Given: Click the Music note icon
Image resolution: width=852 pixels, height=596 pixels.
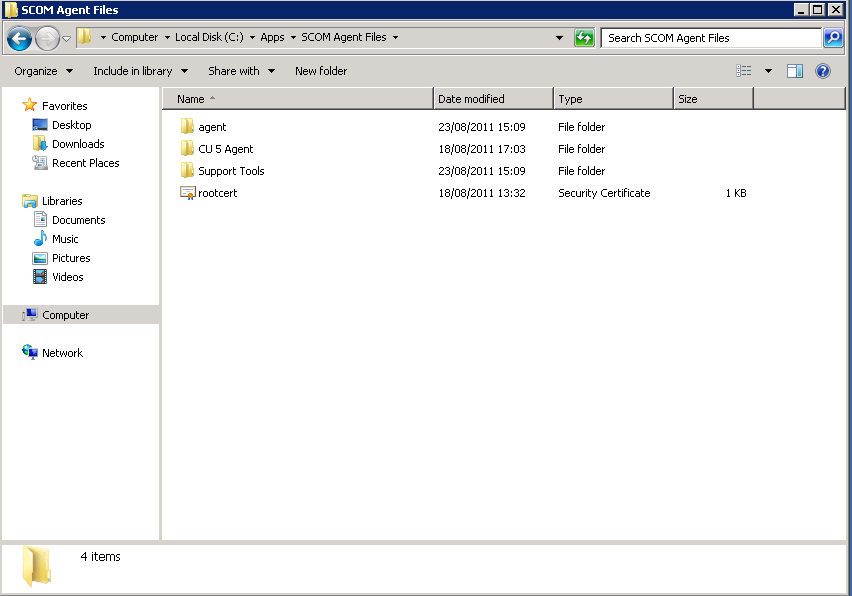Looking at the screenshot, I should 40,239.
